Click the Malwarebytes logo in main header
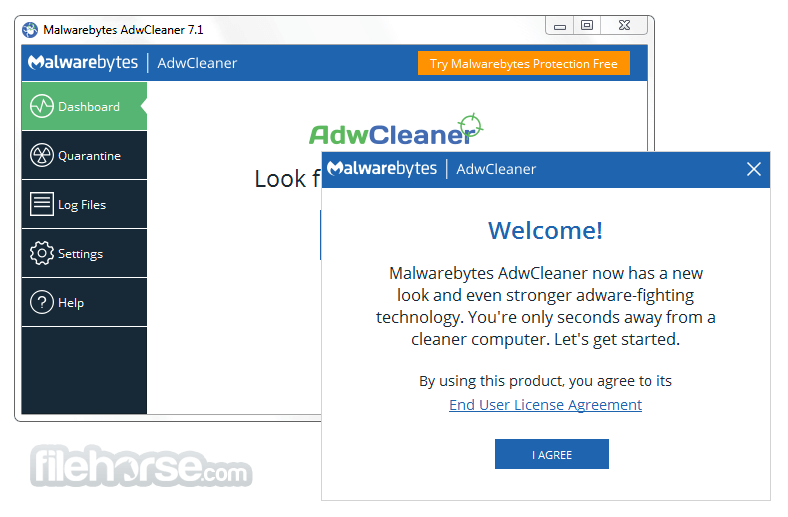This screenshot has width=788, height=517. click(x=83, y=63)
